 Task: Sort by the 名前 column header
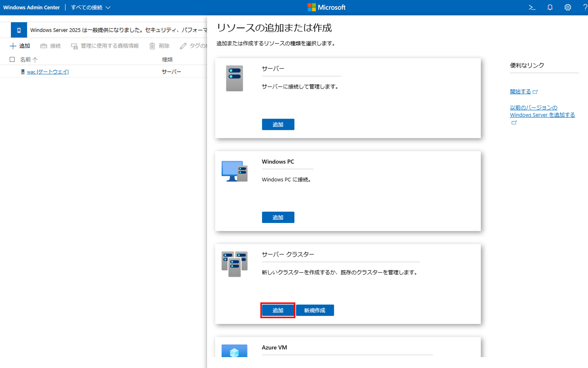(x=26, y=60)
